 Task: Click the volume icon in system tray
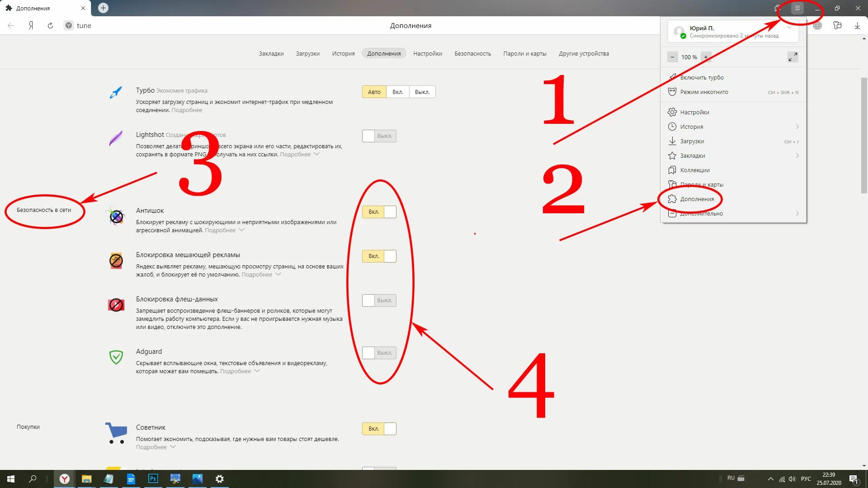pyautogui.click(x=792, y=479)
